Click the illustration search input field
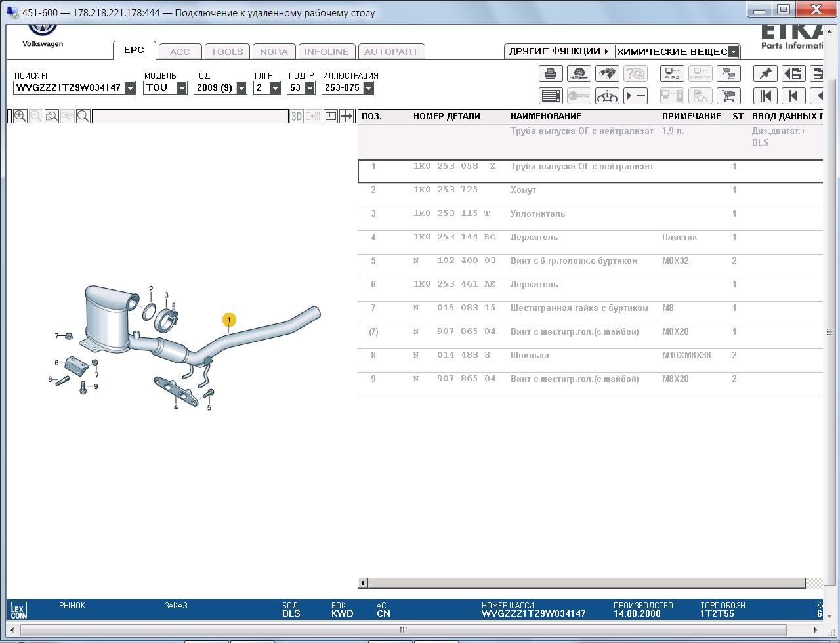This screenshot has width=840, height=643. click(190, 116)
